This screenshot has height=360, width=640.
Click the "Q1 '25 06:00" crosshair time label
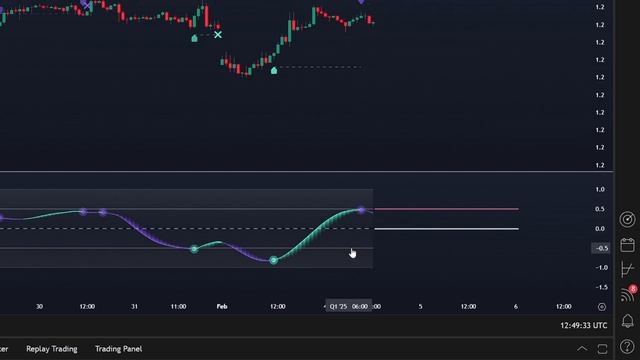pos(349,307)
